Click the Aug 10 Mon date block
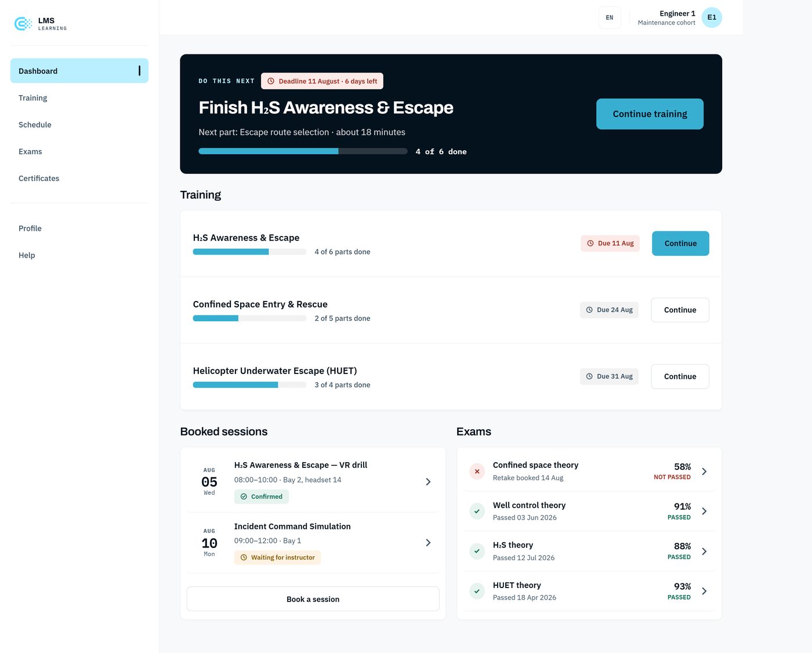812x653 pixels. click(x=209, y=543)
